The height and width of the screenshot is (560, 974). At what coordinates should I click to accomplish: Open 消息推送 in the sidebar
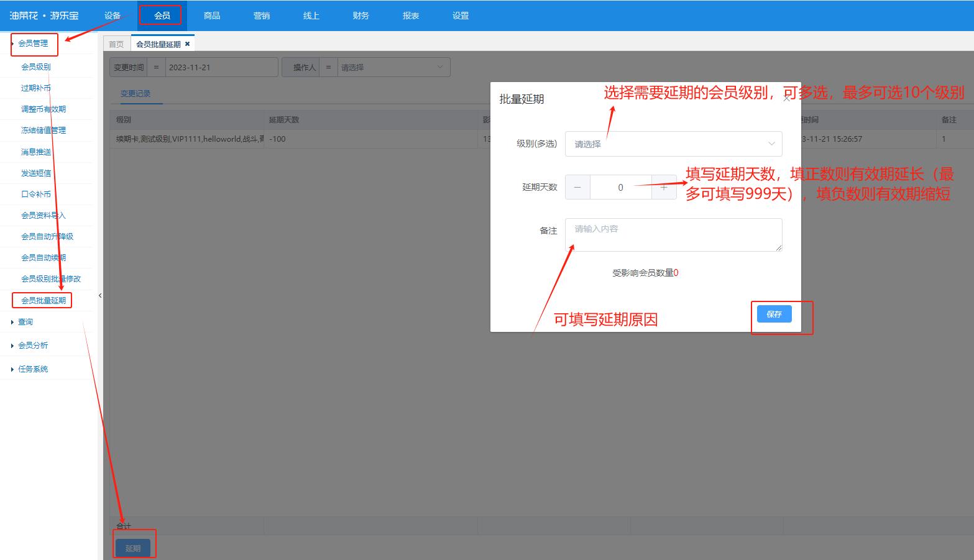[36, 152]
